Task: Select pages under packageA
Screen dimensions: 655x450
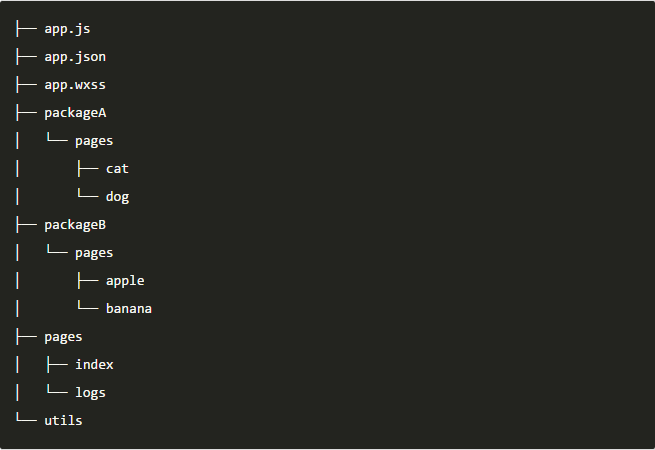Action: pos(94,141)
